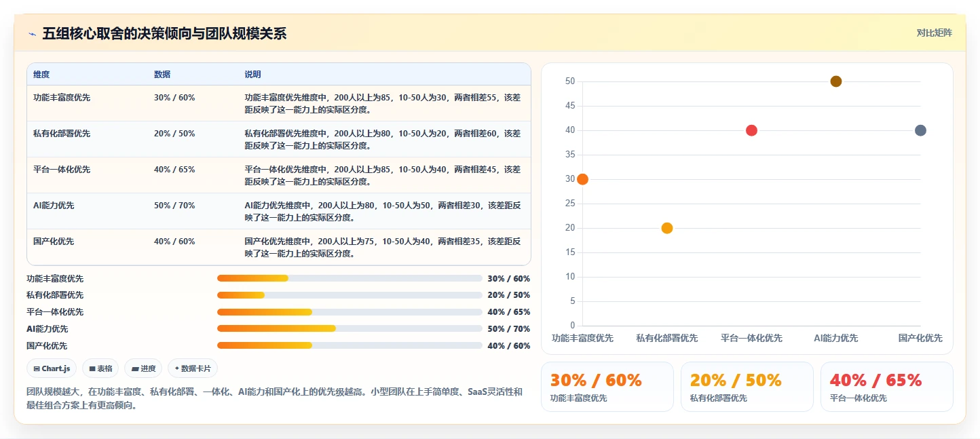Click the 30% / 60% table cell
This screenshot has width=980, height=439.
[x=174, y=98]
